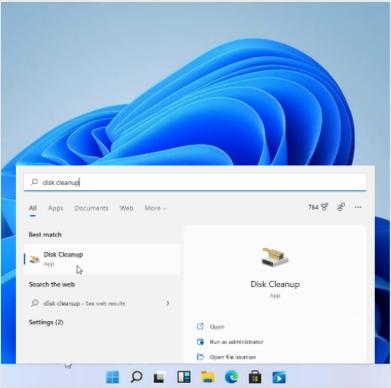The height and width of the screenshot is (388, 391).
Task: Click the 'Search the web' heading text
Action: pos(52,284)
